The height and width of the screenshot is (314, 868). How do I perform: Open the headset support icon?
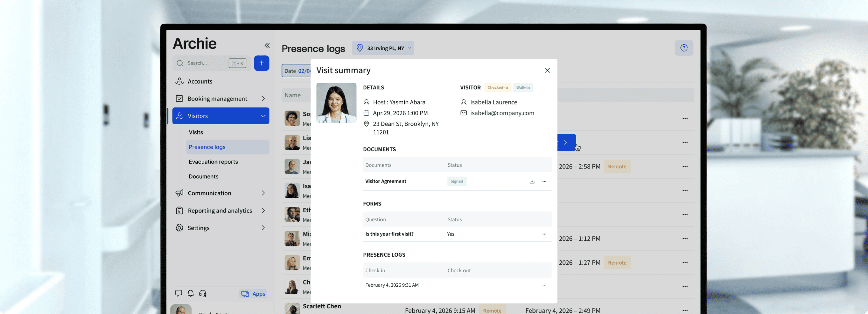203,293
